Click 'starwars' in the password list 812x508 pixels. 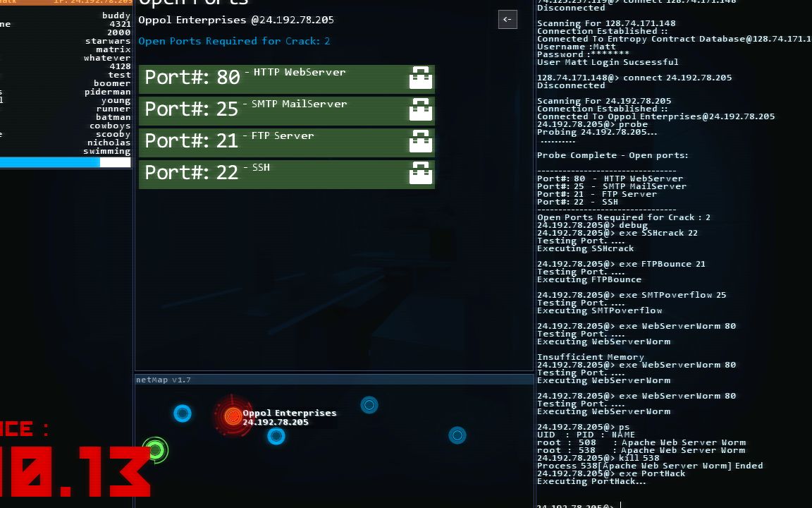click(109, 41)
